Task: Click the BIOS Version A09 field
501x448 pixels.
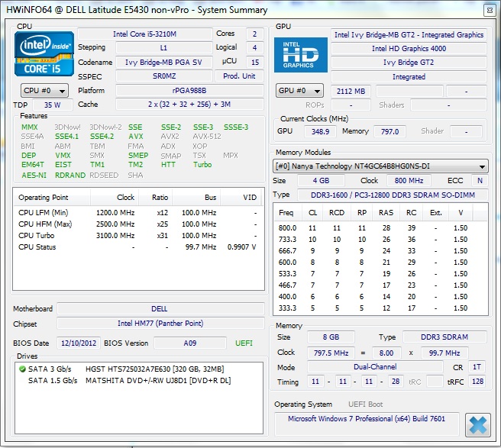Action: pos(190,343)
